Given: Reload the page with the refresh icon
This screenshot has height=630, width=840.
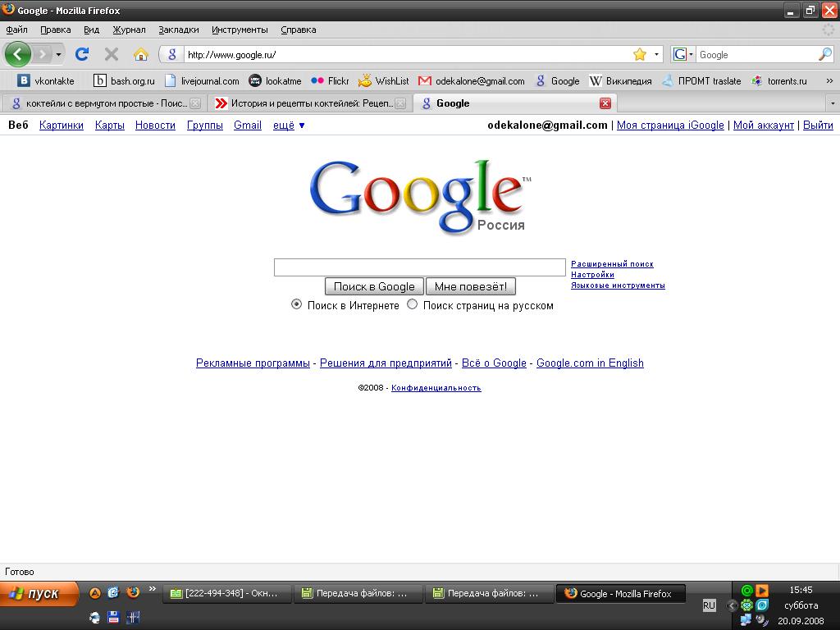Looking at the screenshot, I should (x=82, y=54).
